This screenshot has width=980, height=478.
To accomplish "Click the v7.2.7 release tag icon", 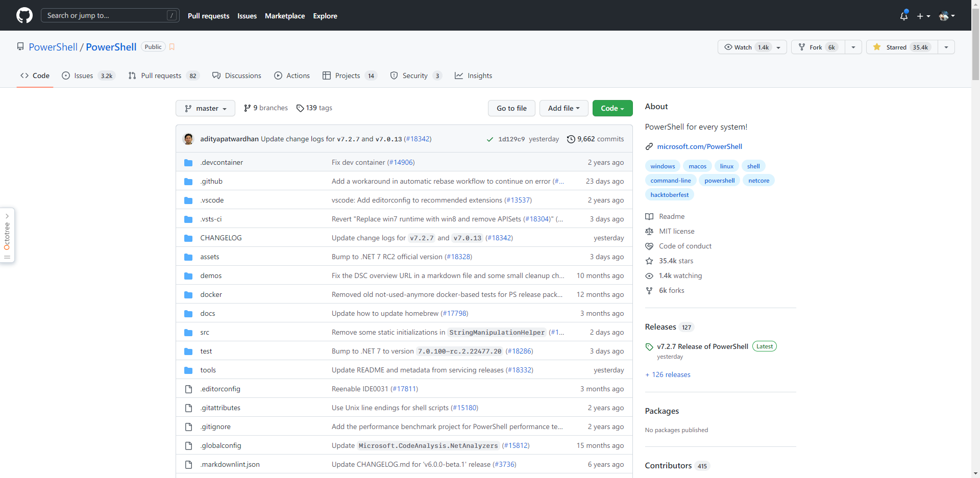I will (x=649, y=347).
